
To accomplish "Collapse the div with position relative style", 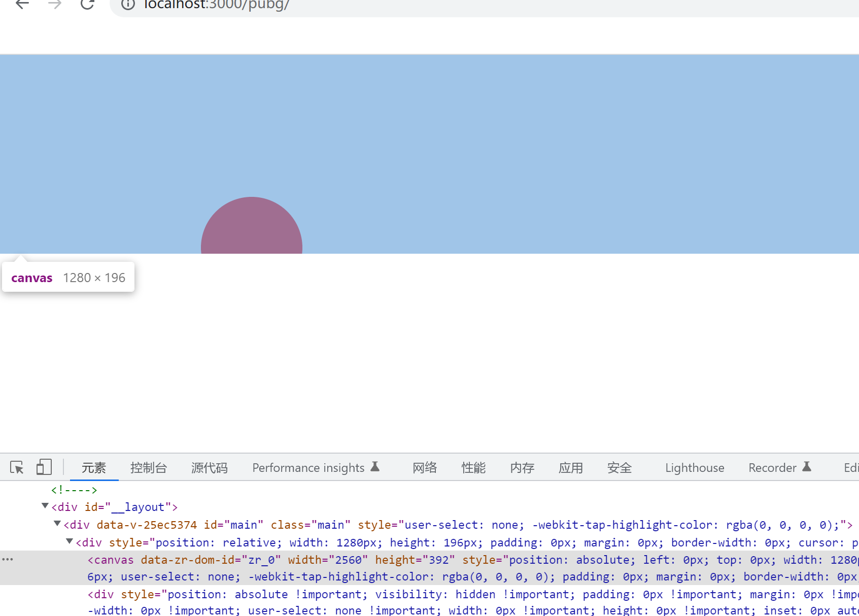I will pos(69,542).
